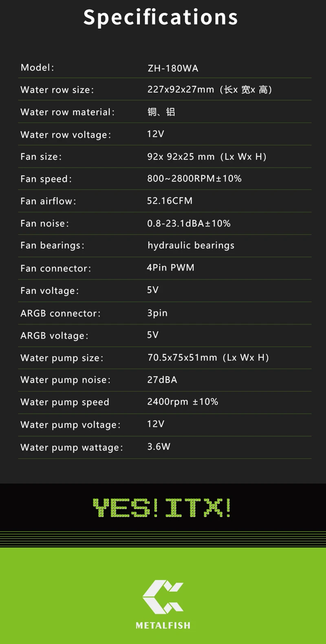Click the METALFISH brand name text

point(163,625)
